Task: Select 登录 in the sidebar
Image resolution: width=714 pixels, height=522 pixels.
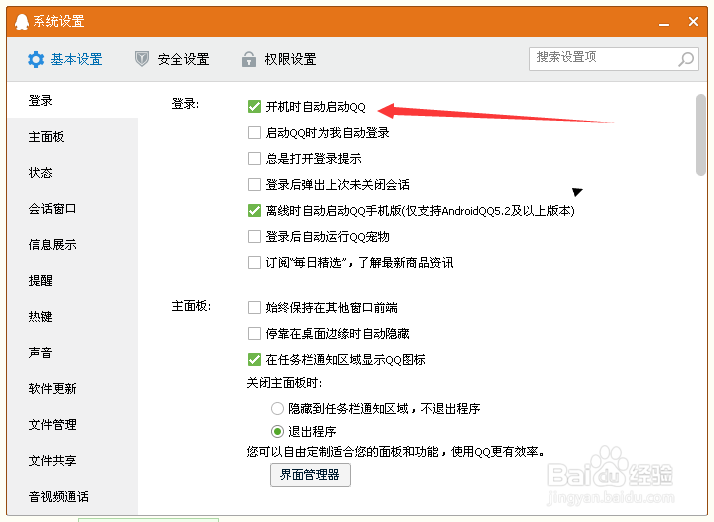Action: (72, 100)
